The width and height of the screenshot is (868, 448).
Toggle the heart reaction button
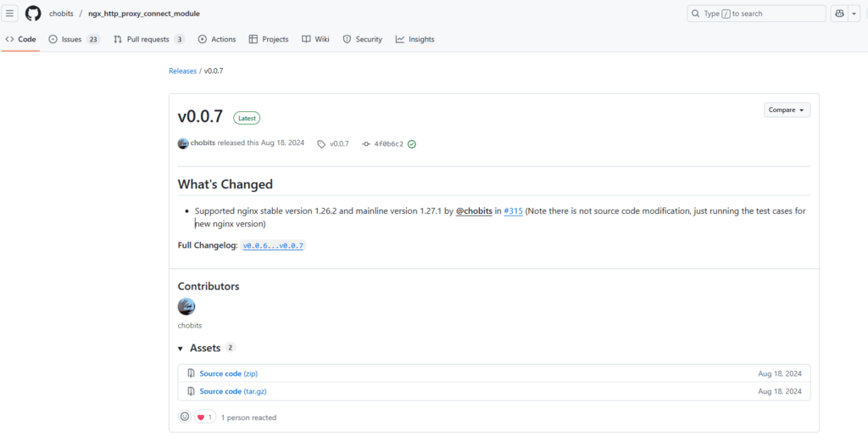point(204,417)
